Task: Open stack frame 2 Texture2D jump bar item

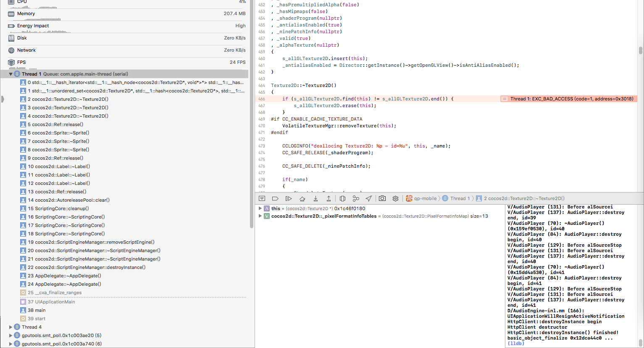Action: click(x=520, y=198)
